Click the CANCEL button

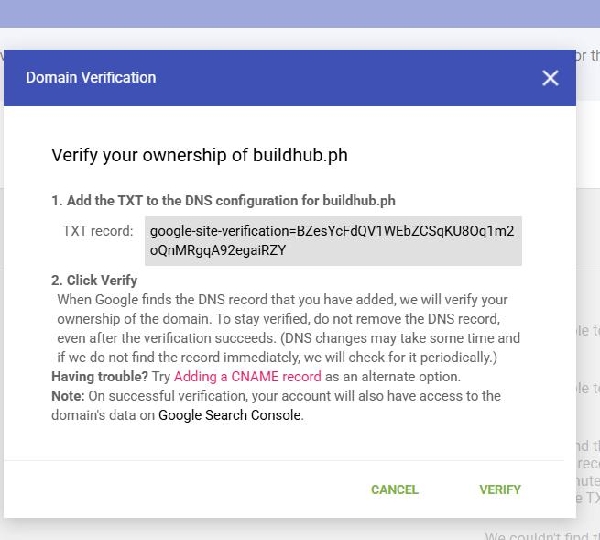coord(394,490)
